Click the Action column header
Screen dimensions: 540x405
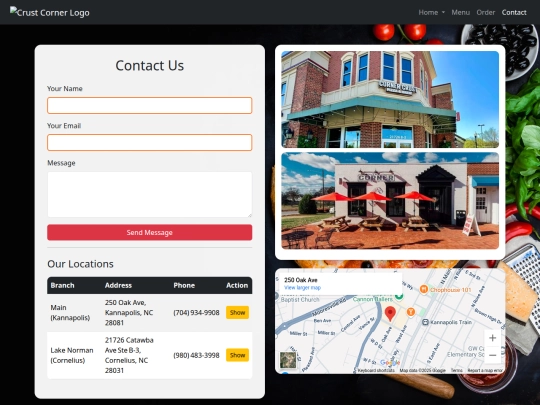coord(237,285)
